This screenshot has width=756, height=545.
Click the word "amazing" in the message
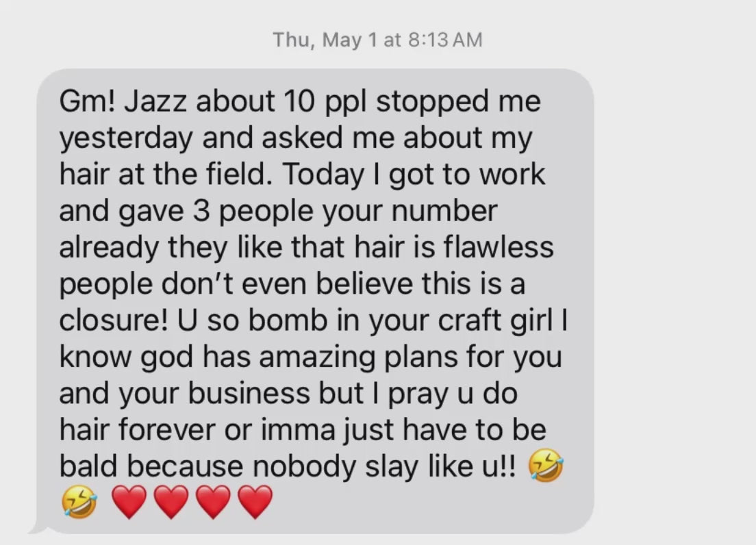pos(318,357)
